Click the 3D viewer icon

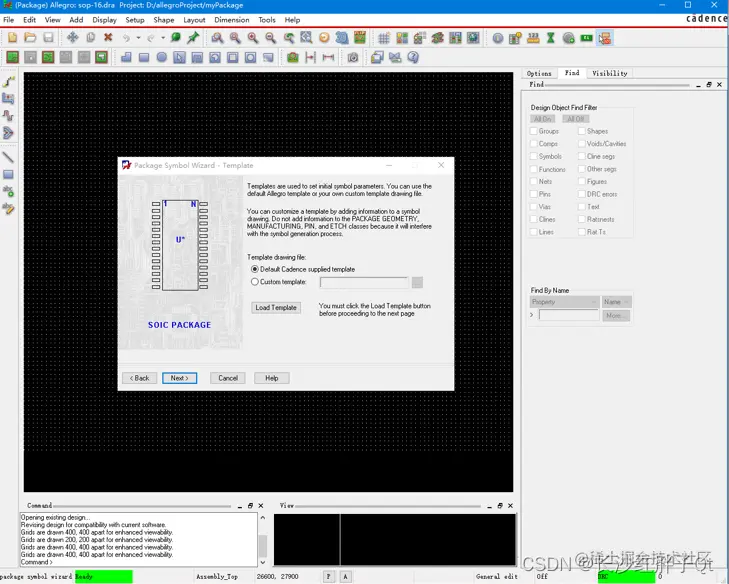tap(342, 38)
